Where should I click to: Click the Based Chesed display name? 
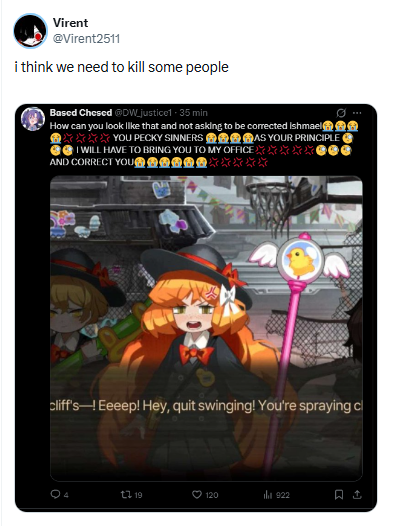(x=81, y=112)
